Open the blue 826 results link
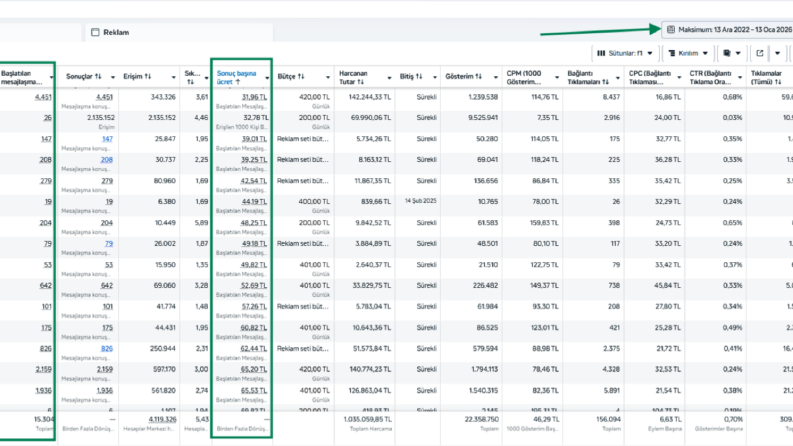This screenshot has width=793, height=446. click(107, 348)
